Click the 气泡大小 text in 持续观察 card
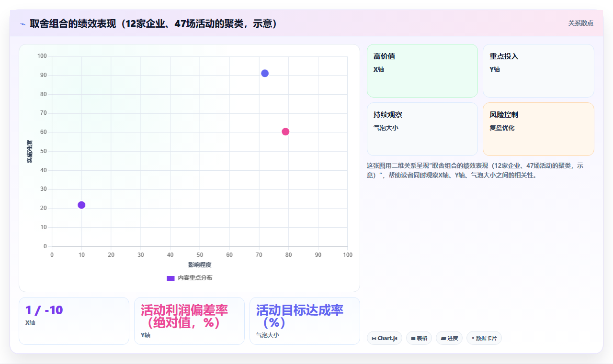Screen dimensions: 613x364 pos(386,128)
